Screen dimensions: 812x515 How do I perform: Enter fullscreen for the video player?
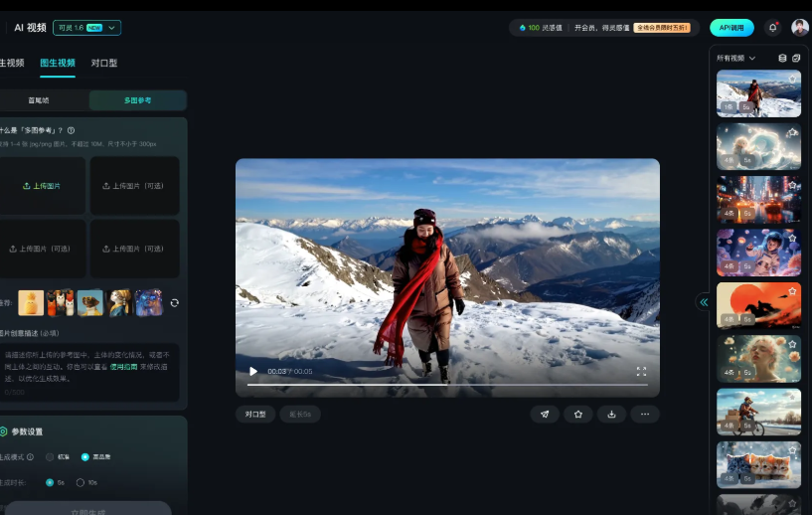[x=641, y=371]
